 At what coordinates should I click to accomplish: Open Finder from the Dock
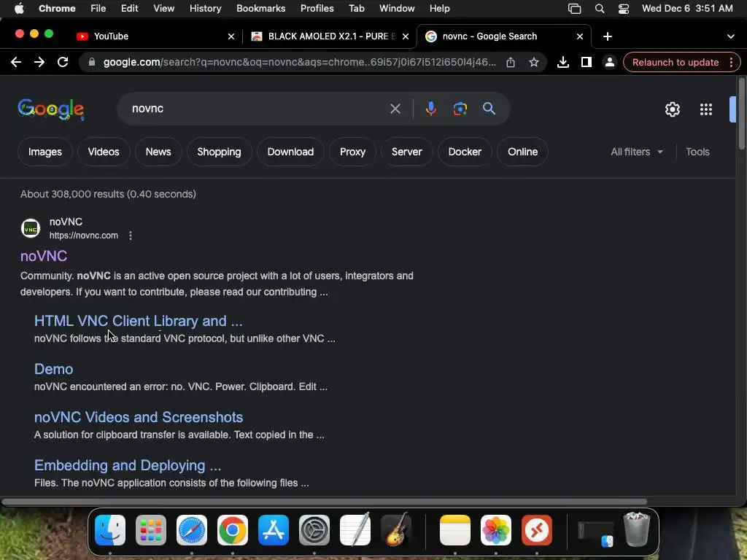110,529
